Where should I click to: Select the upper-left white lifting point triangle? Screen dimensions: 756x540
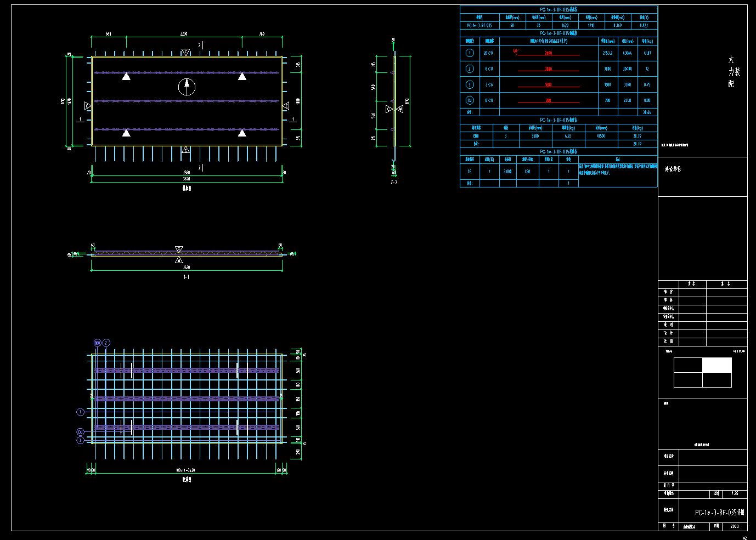[126, 76]
